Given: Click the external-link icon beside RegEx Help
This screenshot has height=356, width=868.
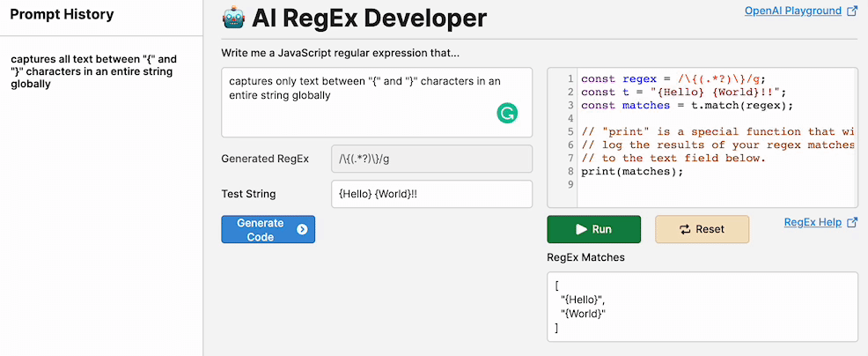Looking at the screenshot, I should [851, 223].
